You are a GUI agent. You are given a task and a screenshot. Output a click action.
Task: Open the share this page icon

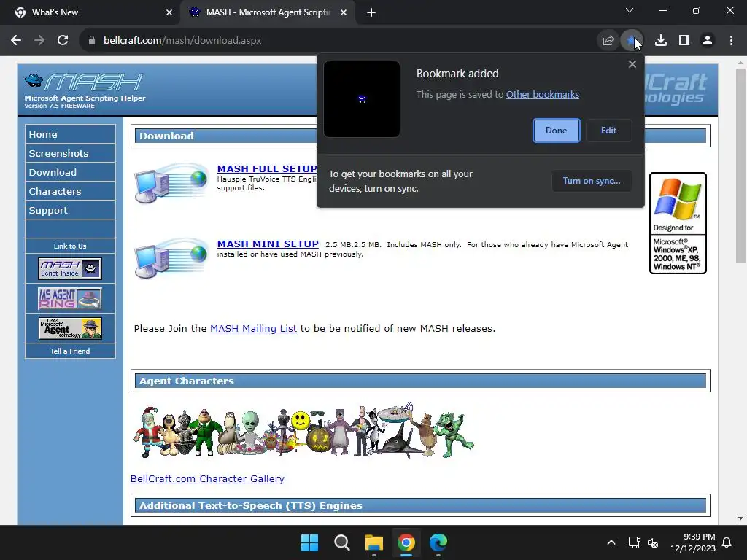(x=608, y=41)
